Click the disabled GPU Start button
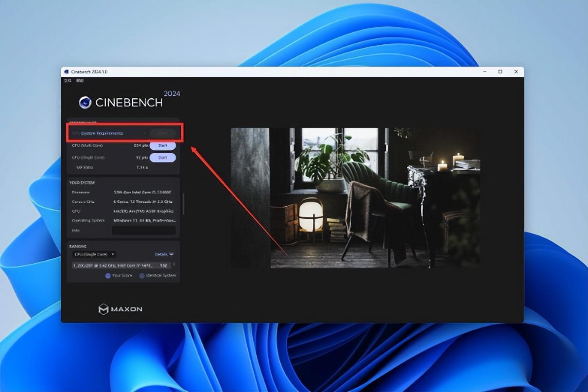 [162, 133]
